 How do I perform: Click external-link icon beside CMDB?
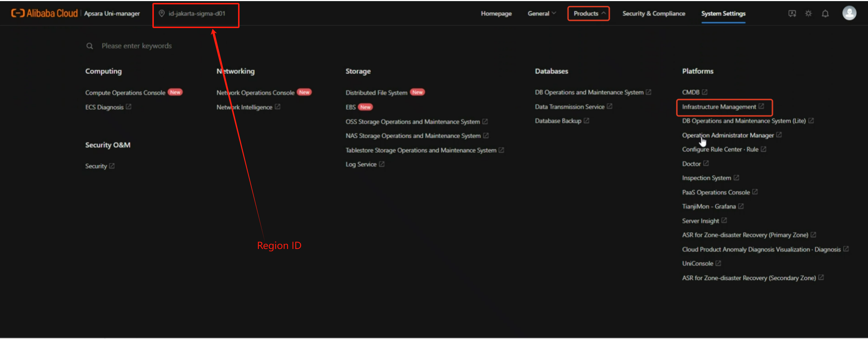705,92
